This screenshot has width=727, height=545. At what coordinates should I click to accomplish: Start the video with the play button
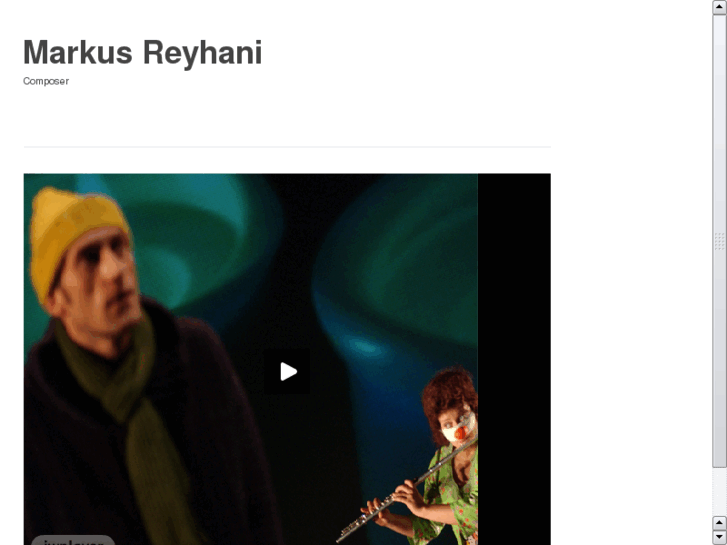click(x=287, y=372)
